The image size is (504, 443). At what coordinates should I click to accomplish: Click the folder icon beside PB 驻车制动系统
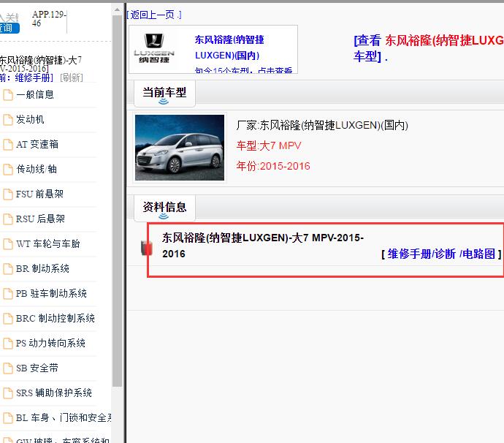tap(8, 293)
